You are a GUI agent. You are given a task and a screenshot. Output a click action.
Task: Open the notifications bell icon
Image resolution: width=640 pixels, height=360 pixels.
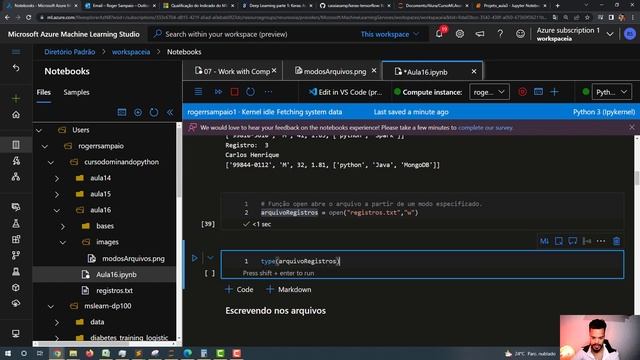(x=440, y=34)
